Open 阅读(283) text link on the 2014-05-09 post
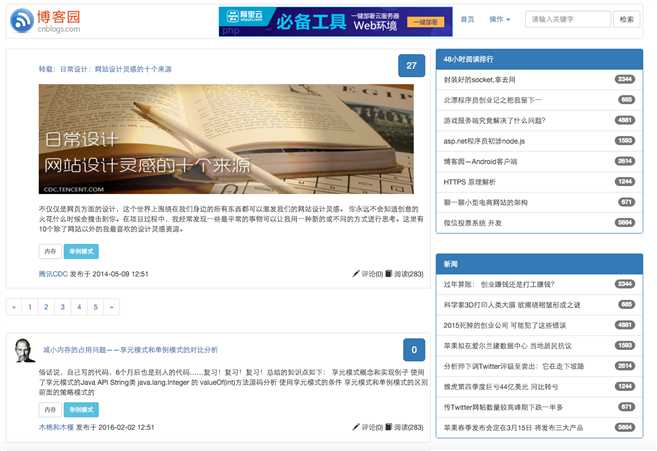Image resolution: width=657 pixels, height=451 pixels. point(409,274)
